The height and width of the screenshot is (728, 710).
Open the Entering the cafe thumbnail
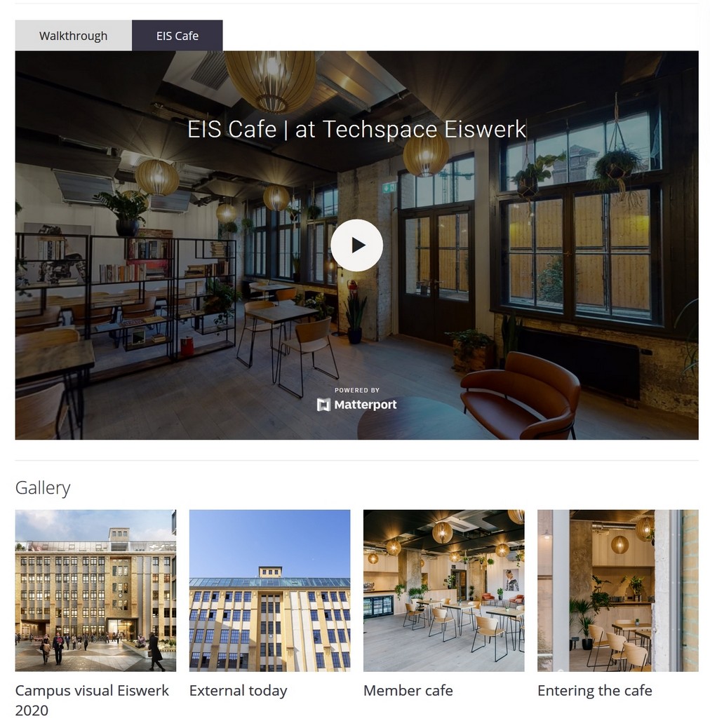pos(618,590)
